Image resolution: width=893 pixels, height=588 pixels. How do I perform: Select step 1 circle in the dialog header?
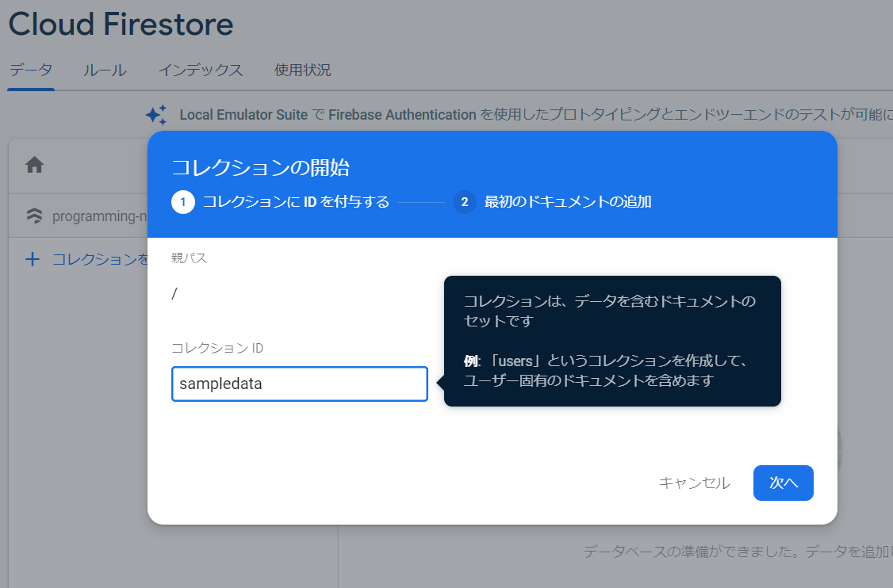point(183,202)
